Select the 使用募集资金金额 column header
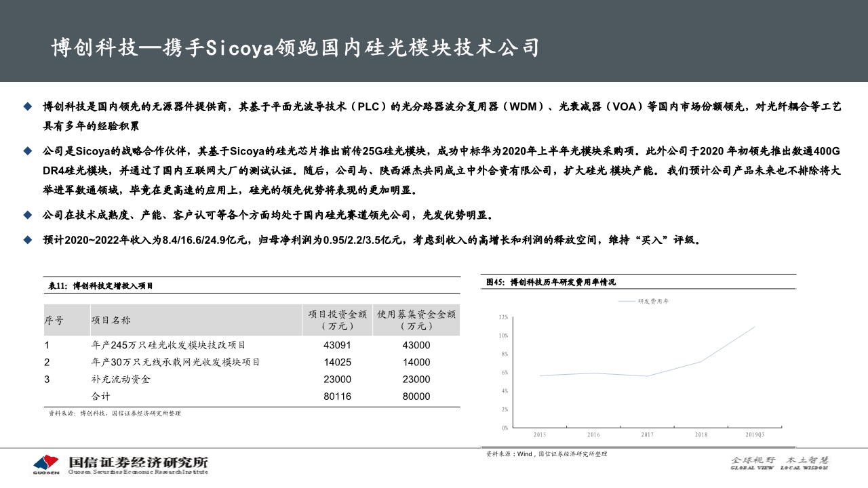Screen dimensions: 868x488 tap(416, 319)
